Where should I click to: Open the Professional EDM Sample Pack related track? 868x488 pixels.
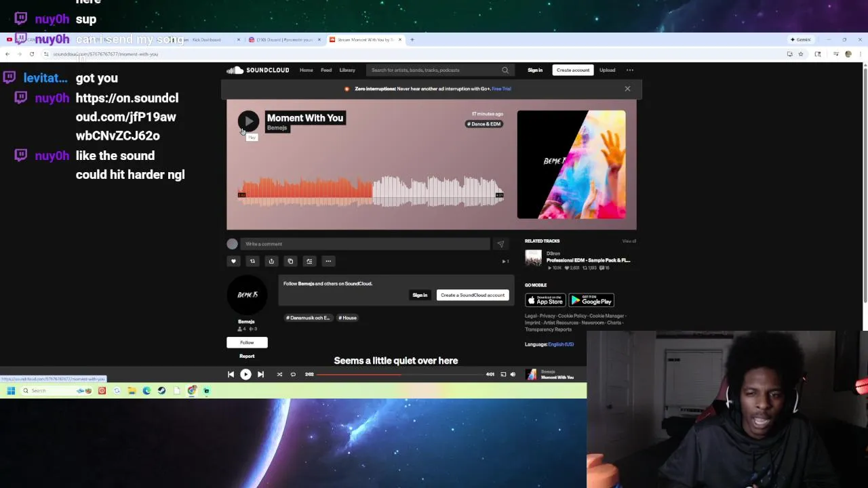point(588,260)
